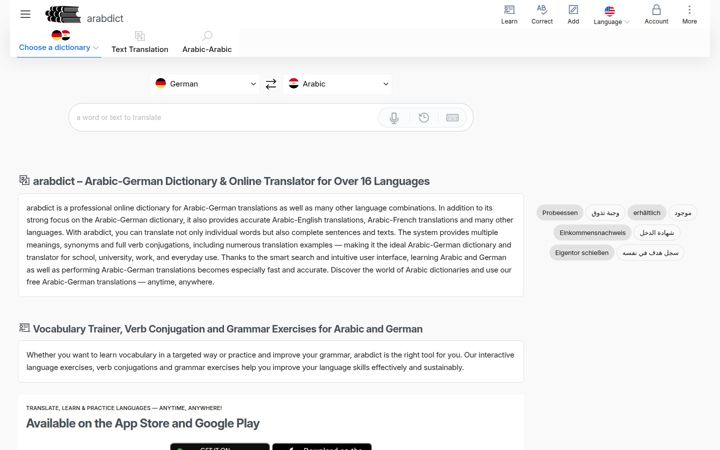Click the erhältlich tag
This screenshot has height=450, width=720.
coord(647,213)
